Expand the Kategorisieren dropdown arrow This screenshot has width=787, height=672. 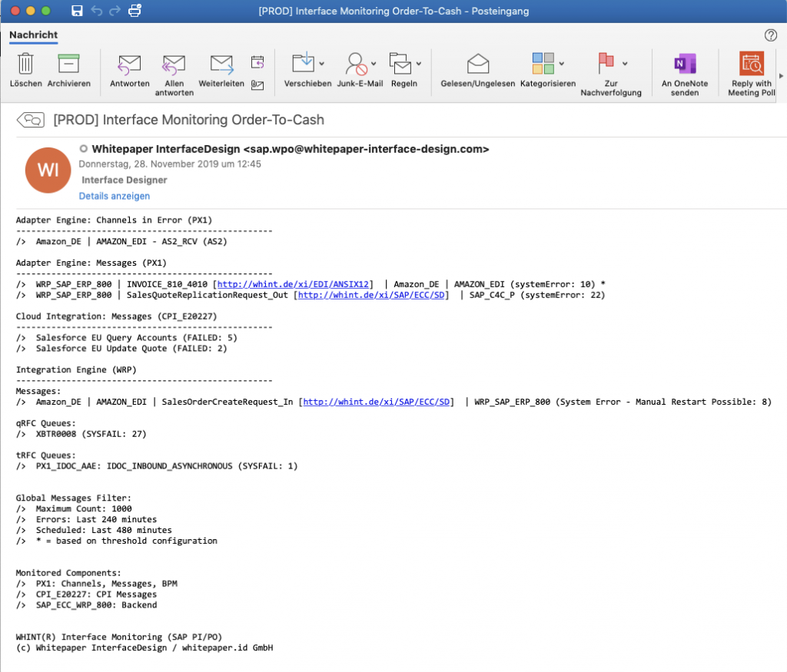pos(562,64)
